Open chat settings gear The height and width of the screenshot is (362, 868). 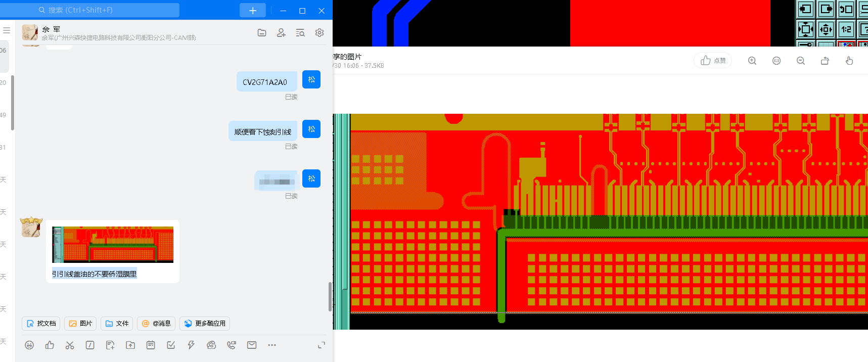[x=319, y=32]
